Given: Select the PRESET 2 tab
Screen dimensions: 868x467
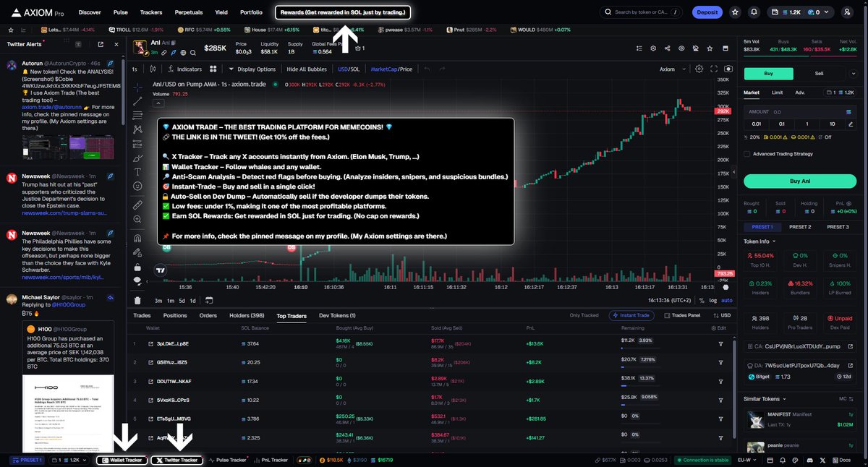Looking at the screenshot, I should 799,226.
